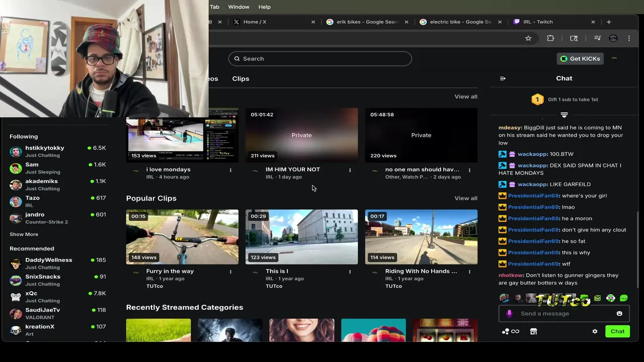The height and width of the screenshot is (362, 644).
Task: Open the Chrome search tabs icon
Action: tap(574, 38)
